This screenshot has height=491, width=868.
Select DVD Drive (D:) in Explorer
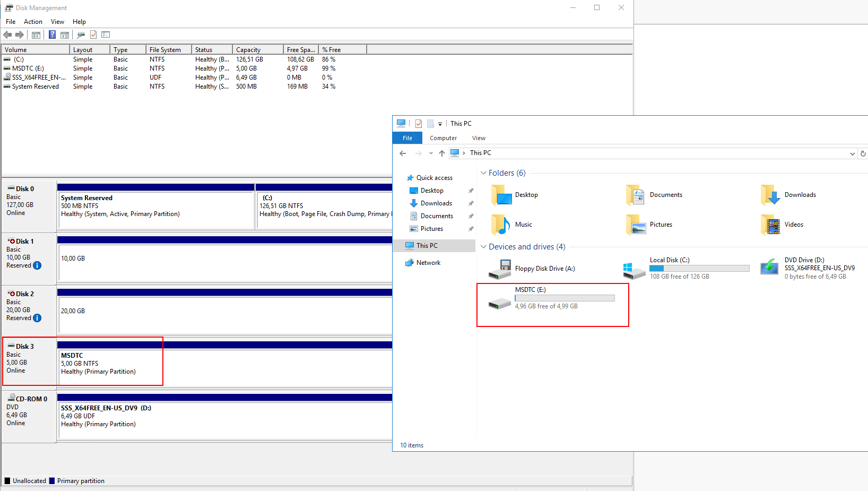click(808, 269)
